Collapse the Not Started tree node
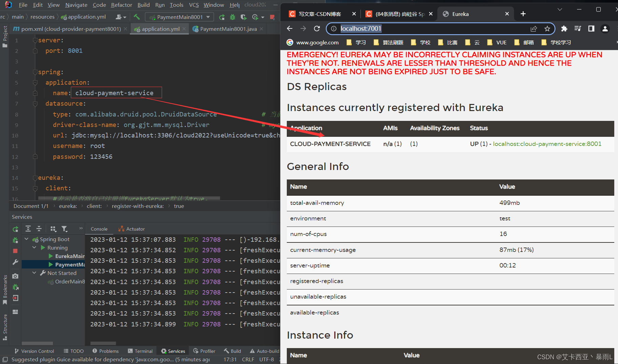618x364 pixels. coord(34,273)
